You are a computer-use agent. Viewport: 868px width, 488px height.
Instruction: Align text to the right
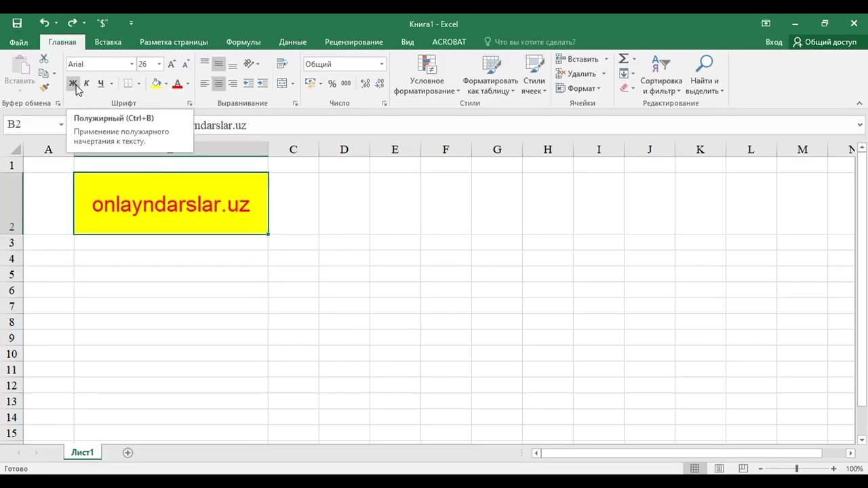233,83
